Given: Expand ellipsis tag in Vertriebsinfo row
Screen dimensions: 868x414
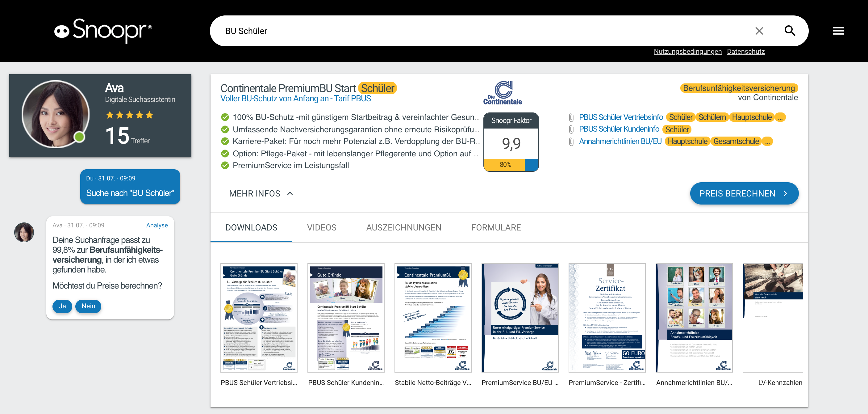Looking at the screenshot, I should pyautogui.click(x=780, y=117).
